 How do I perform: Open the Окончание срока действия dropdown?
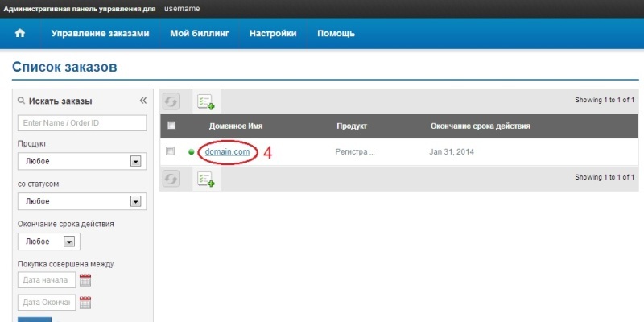tap(49, 242)
